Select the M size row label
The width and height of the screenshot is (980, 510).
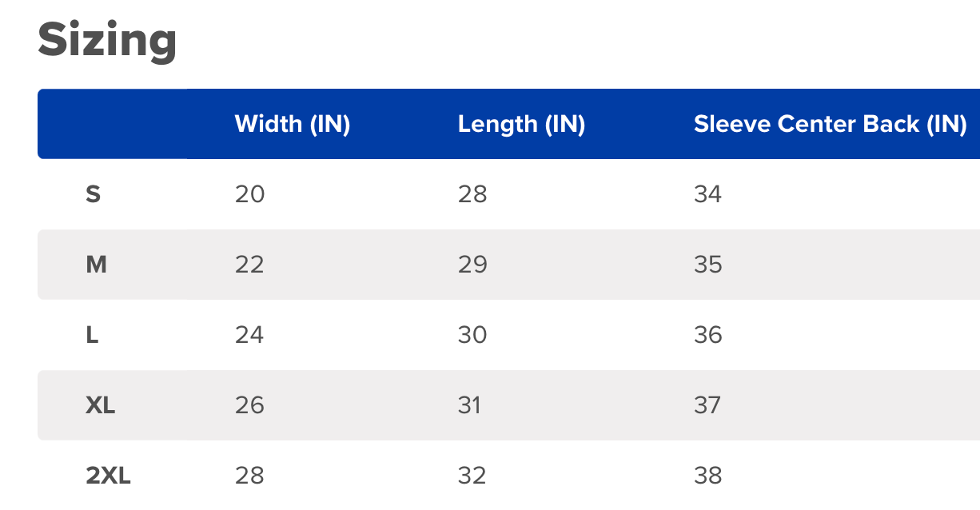(96, 265)
